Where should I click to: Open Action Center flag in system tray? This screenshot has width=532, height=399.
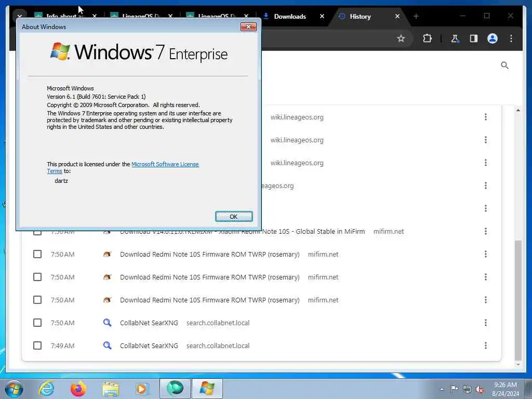pos(454,389)
